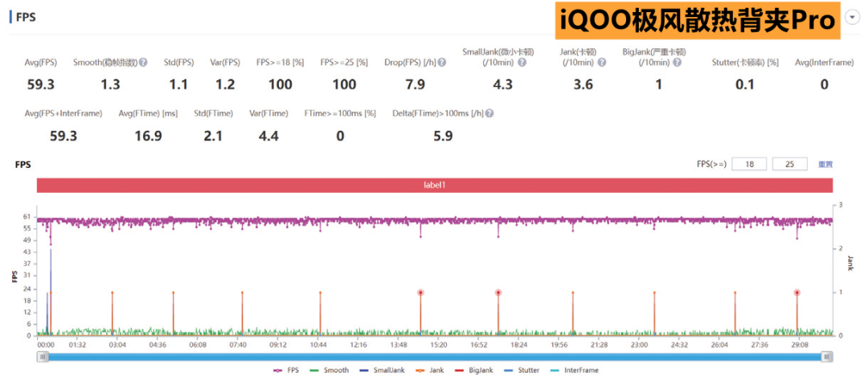868x377 pixels.
Task: Grab the right handle of time range slider
Action: pyautogui.click(x=827, y=357)
